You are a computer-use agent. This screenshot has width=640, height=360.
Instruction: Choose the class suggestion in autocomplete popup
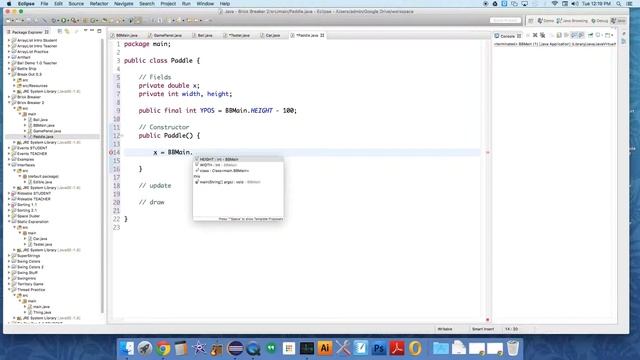(238, 171)
